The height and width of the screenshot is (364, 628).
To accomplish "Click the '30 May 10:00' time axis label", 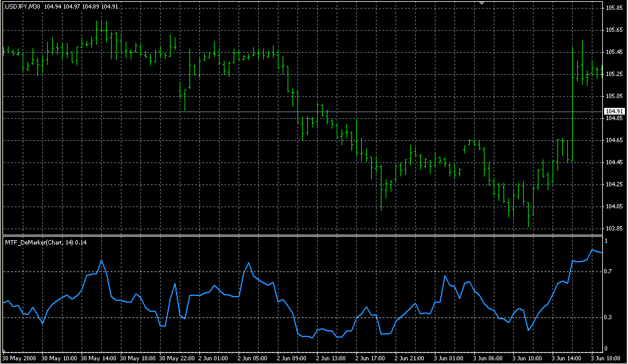I will tap(59, 358).
